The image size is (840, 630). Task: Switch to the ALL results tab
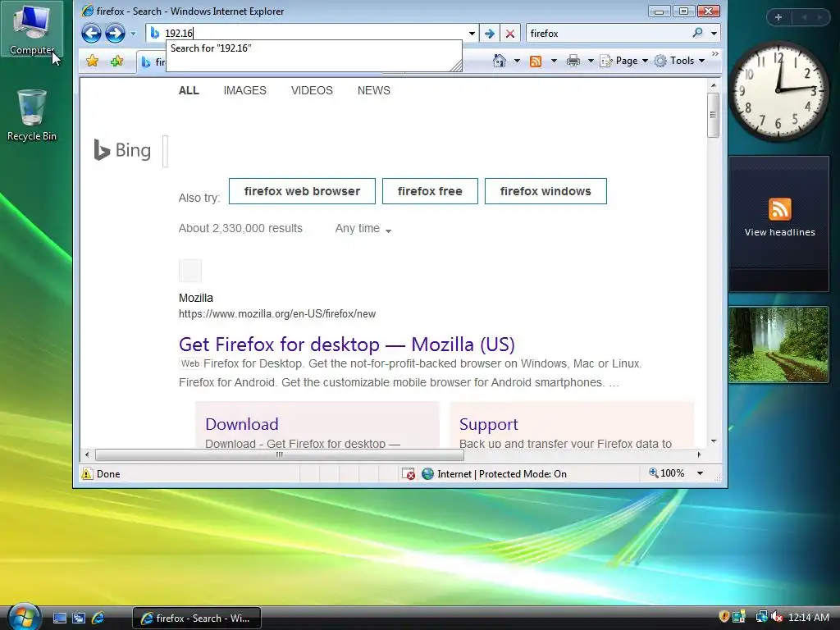189,90
